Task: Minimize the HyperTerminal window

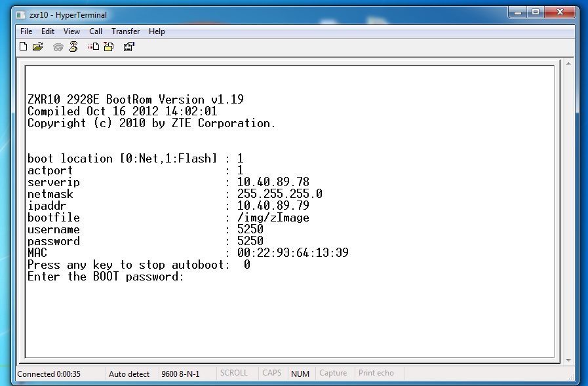Action: tap(518, 12)
